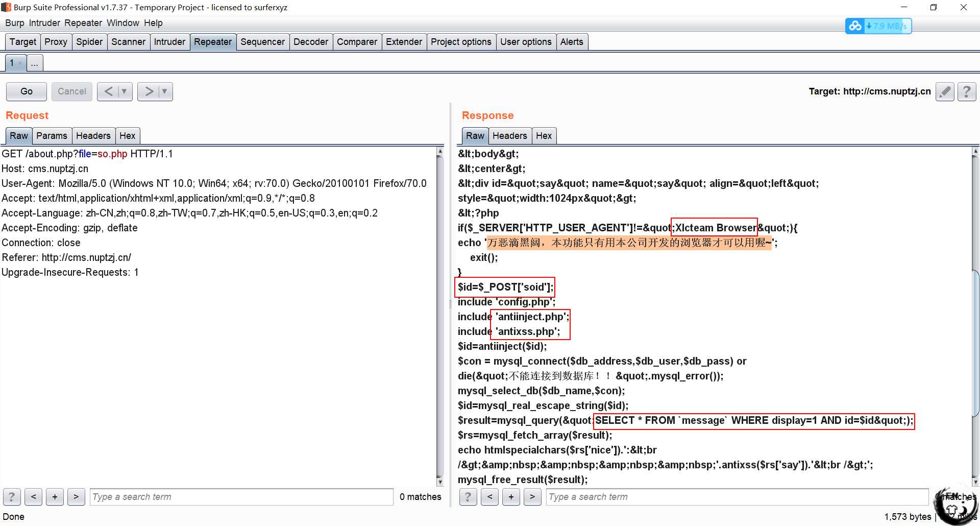Select the Request Params tab
Screen dimensions: 980x526
[52, 136]
